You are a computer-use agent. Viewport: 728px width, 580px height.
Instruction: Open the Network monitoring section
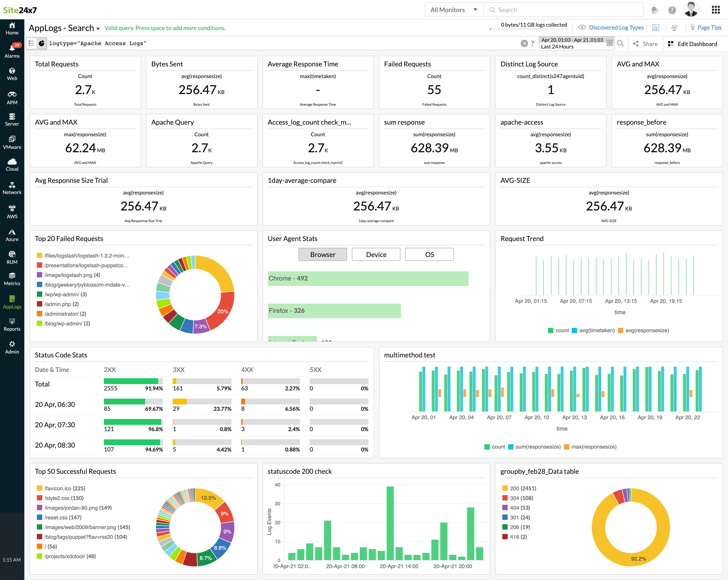click(x=12, y=188)
